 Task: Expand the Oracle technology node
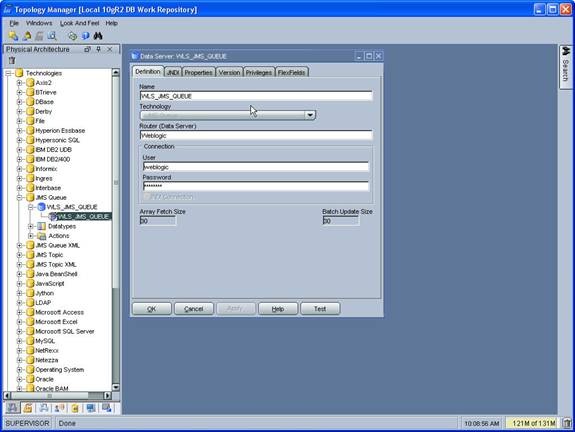pyautogui.click(x=19, y=379)
